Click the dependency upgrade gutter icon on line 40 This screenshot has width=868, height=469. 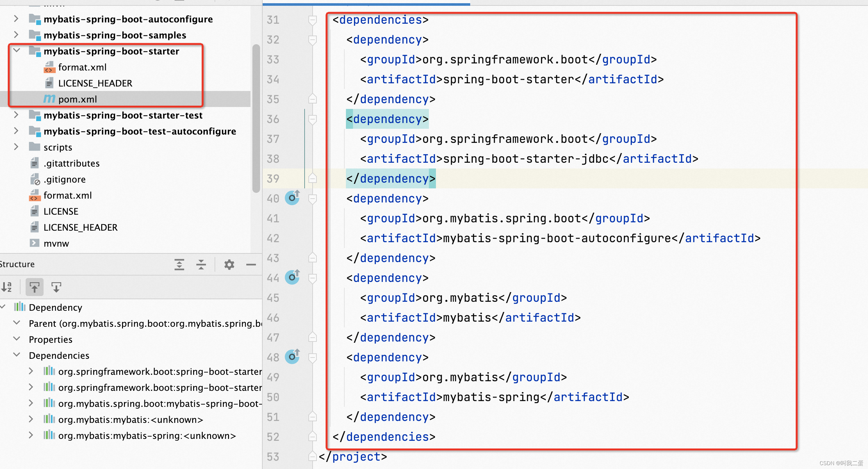click(x=292, y=198)
